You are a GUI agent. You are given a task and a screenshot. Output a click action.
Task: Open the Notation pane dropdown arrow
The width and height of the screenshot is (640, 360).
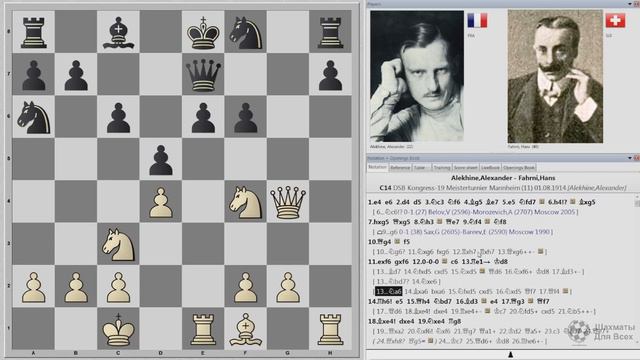tap(629, 158)
